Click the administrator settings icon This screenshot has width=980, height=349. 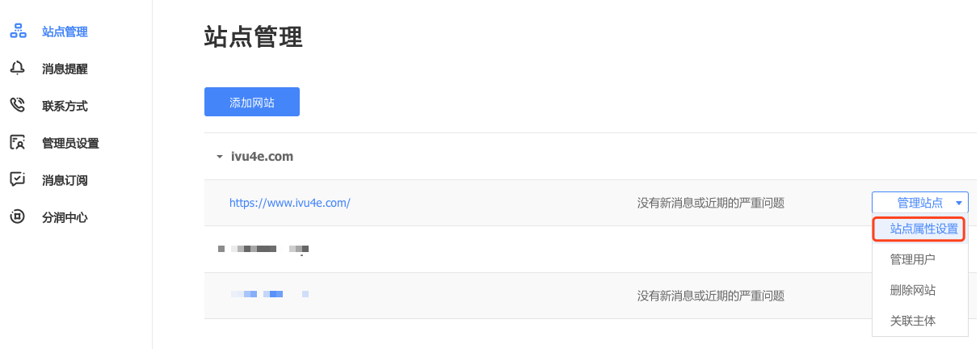[17, 143]
